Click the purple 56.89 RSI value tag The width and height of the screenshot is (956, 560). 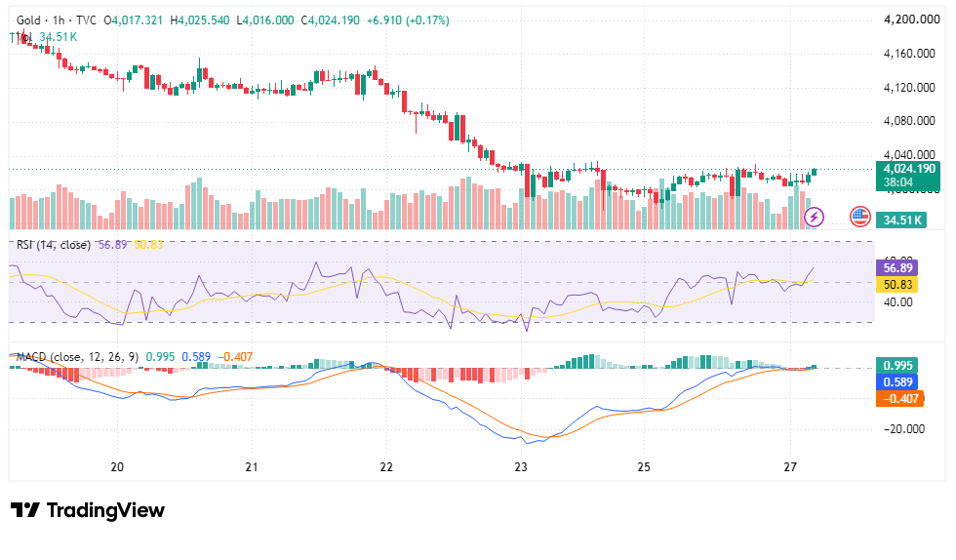896,267
